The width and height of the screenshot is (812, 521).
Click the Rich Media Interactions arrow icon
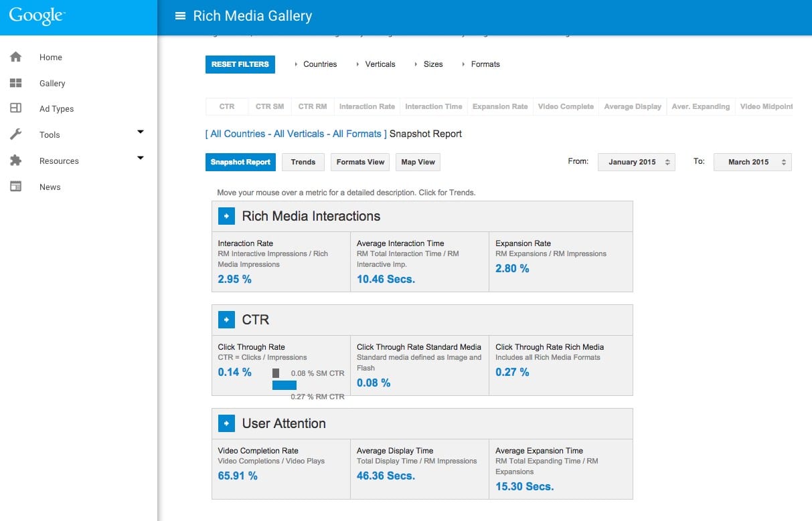pyautogui.click(x=227, y=216)
